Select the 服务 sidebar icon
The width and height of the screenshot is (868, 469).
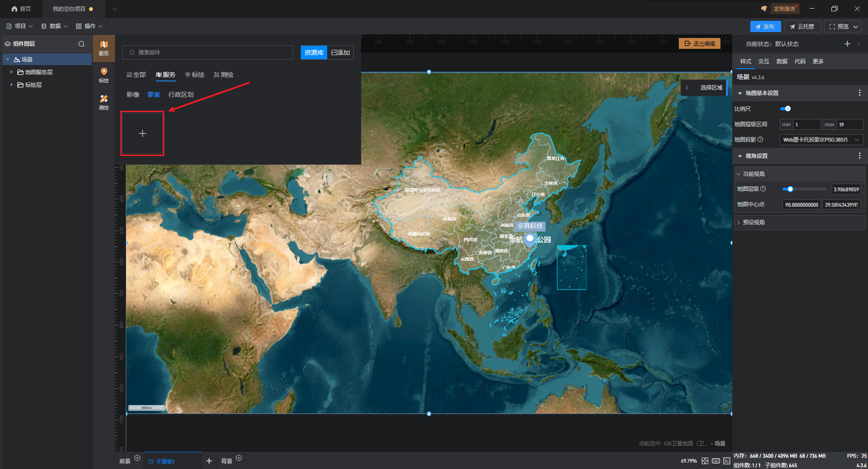coord(104,48)
